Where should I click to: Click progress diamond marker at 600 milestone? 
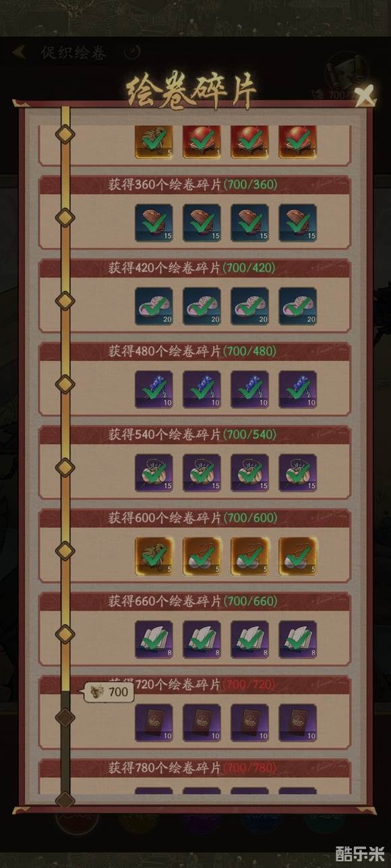pyautogui.click(x=65, y=551)
